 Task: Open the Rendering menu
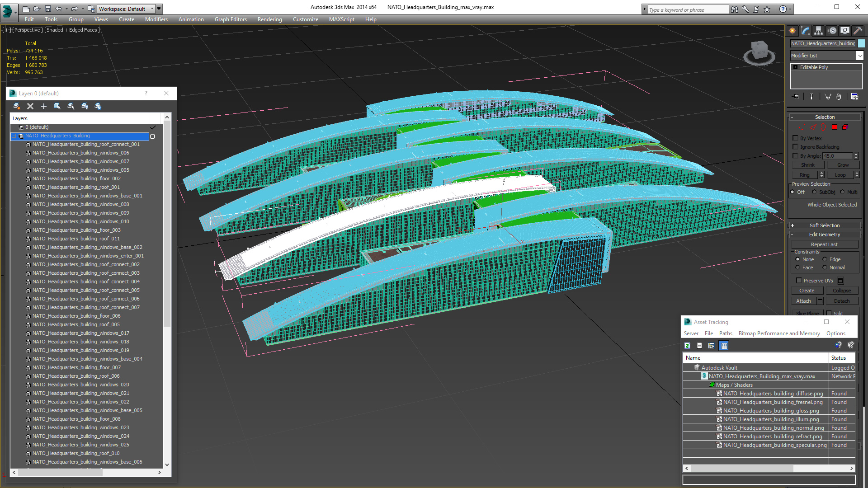(270, 19)
